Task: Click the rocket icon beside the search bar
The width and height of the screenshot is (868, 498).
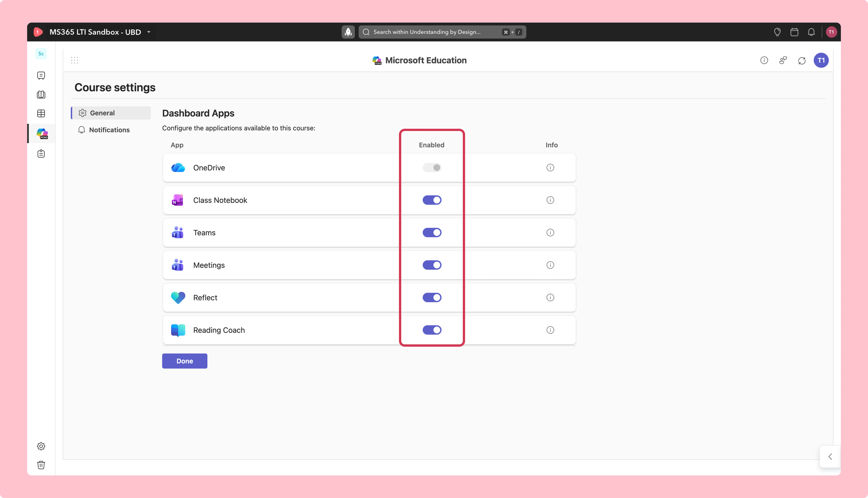Action: [348, 32]
